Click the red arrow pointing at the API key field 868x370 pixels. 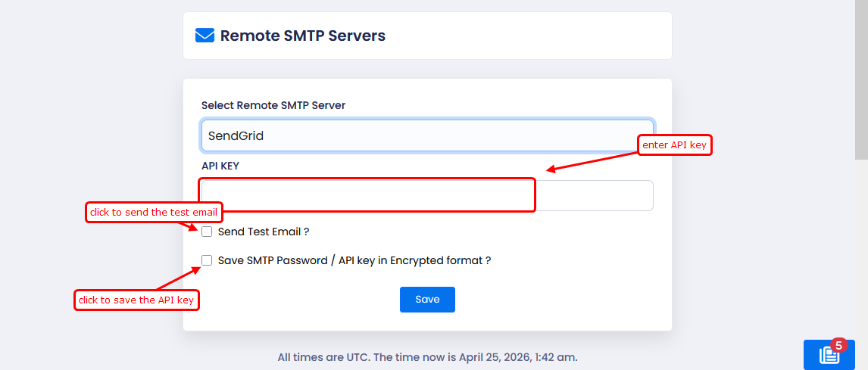[591, 161]
